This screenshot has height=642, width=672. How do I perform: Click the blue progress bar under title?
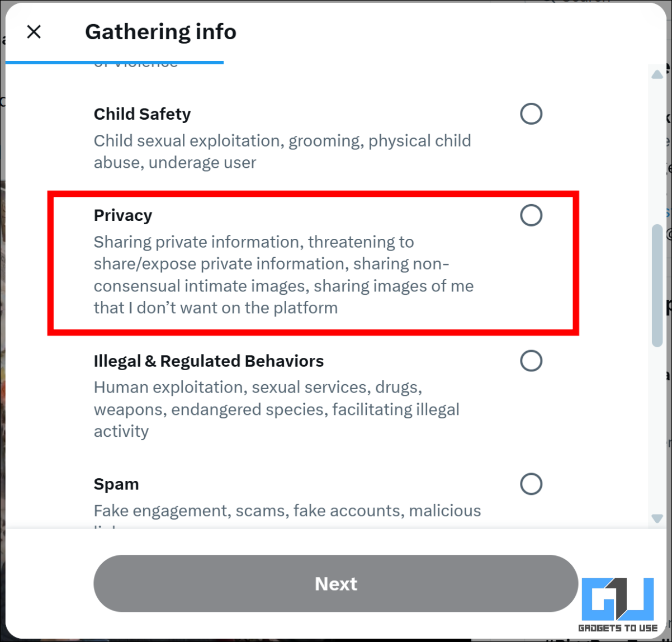(x=115, y=63)
